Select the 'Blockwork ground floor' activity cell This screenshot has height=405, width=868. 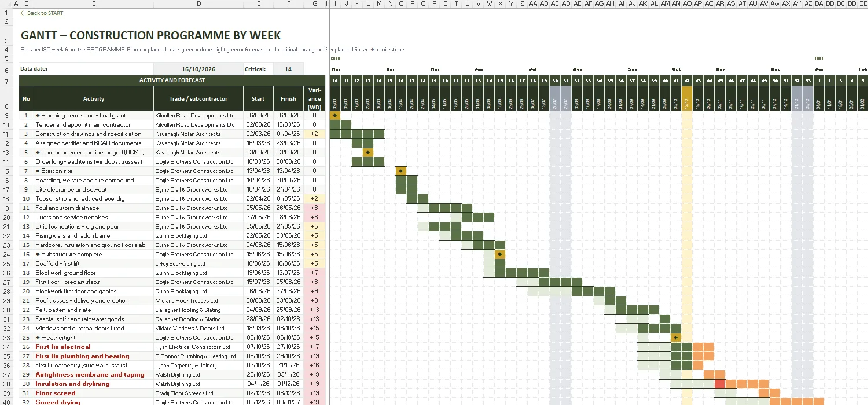(94, 273)
